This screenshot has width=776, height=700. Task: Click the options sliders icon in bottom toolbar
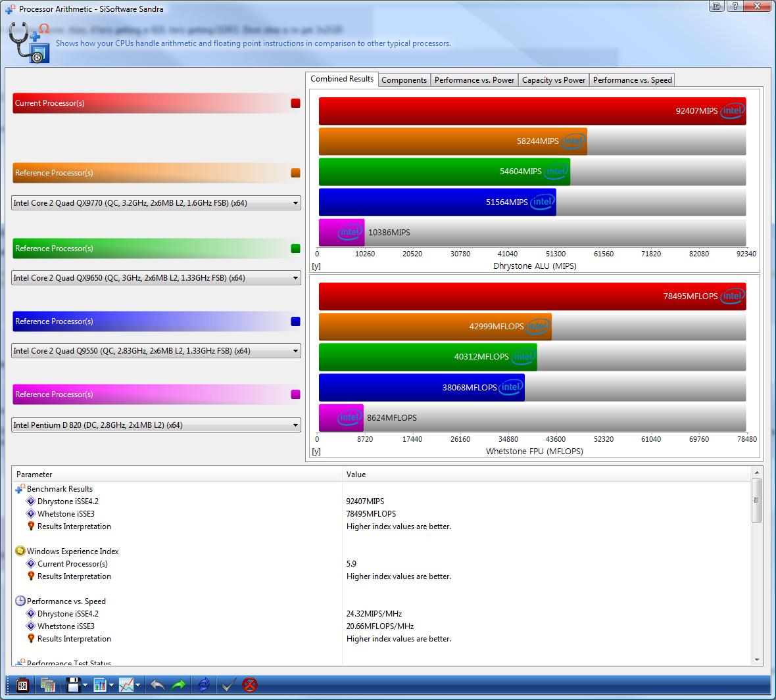[x=22, y=685]
